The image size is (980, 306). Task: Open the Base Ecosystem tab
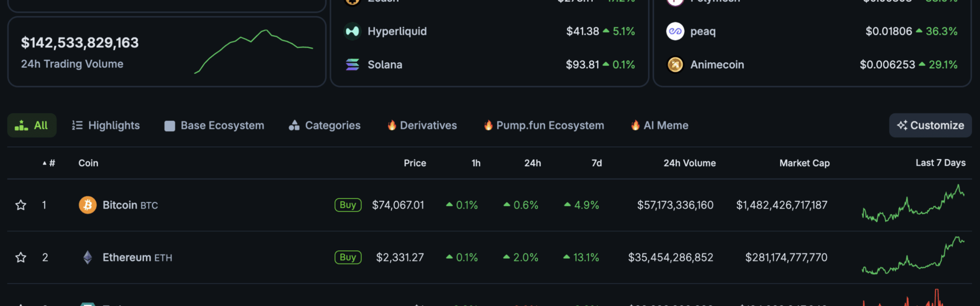click(x=214, y=125)
